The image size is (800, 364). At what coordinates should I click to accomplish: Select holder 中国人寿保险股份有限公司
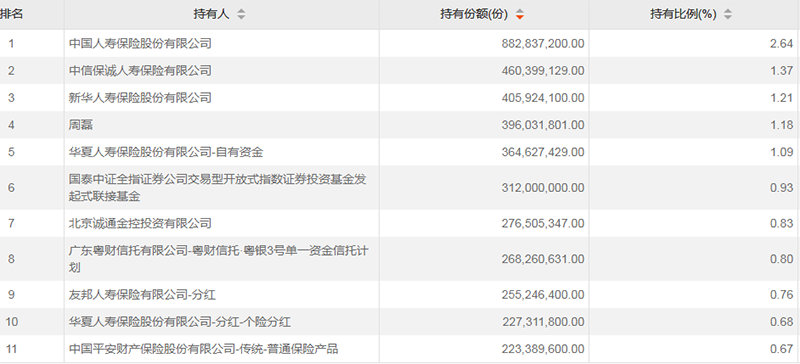click(140, 43)
